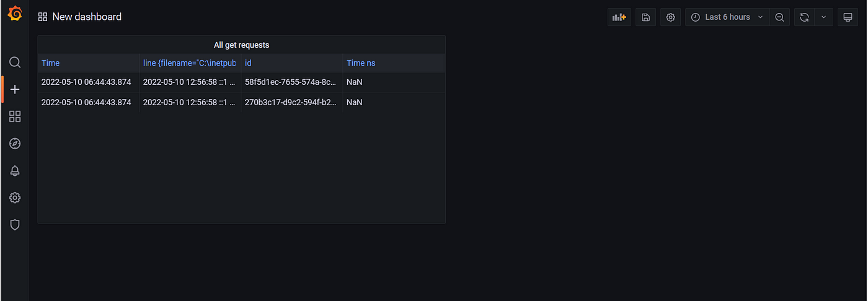Select the 58f5d1ec id table cell
This screenshot has height=301, width=868.
point(291,82)
